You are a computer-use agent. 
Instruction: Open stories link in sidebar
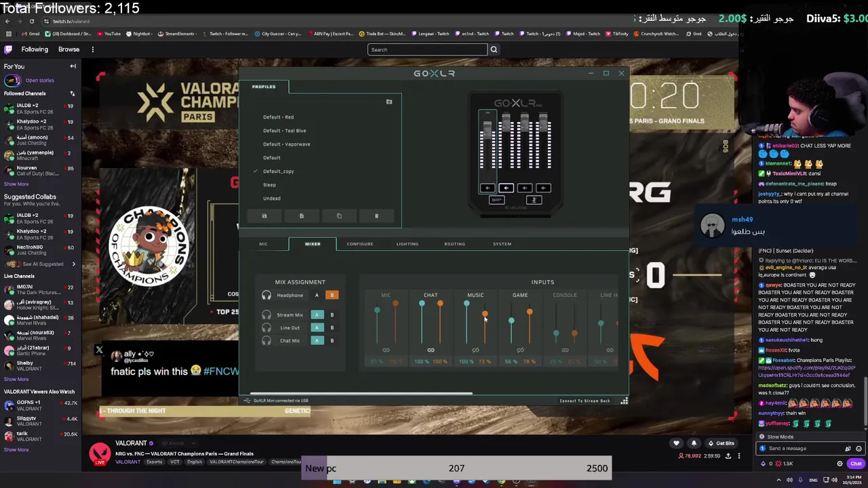point(39,81)
